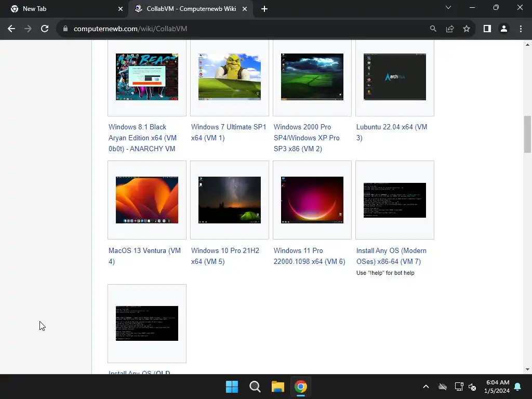Bookmark this page with the star
532x399 pixels.
(x=467, y=29)
